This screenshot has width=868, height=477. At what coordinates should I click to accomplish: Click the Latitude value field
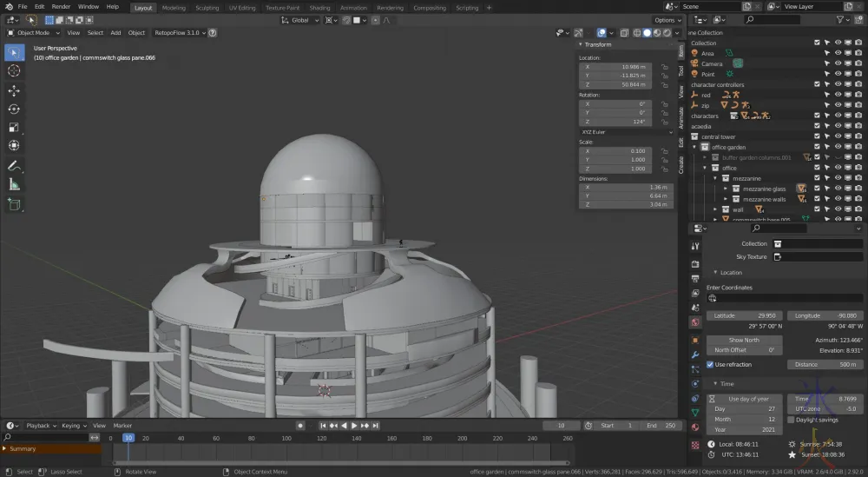tap(744, 315)
